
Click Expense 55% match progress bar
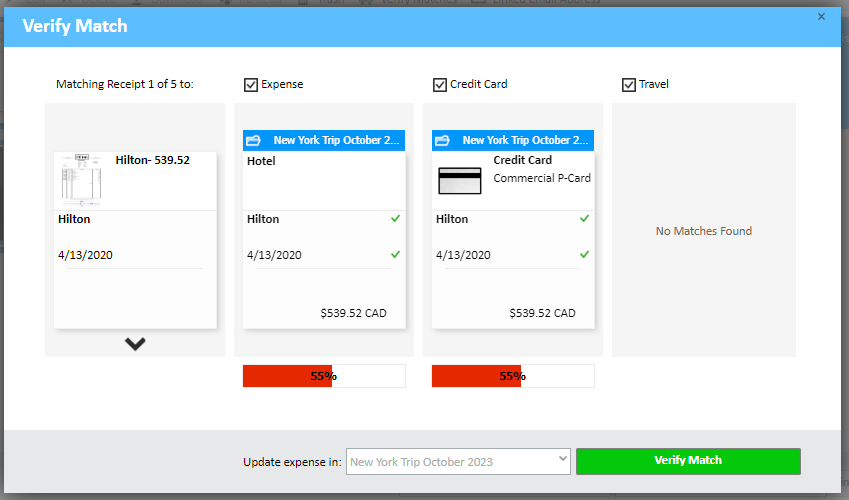click(x=324, y=376)
